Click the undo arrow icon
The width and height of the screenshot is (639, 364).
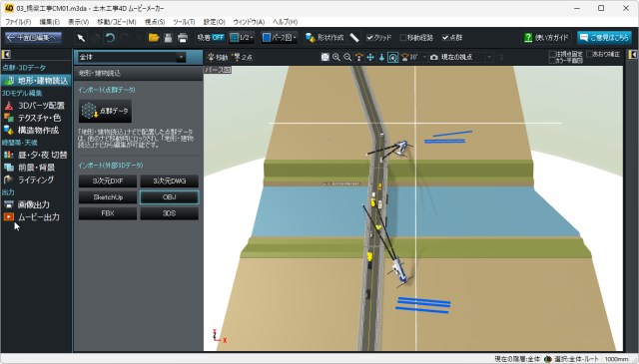(110, 38)
